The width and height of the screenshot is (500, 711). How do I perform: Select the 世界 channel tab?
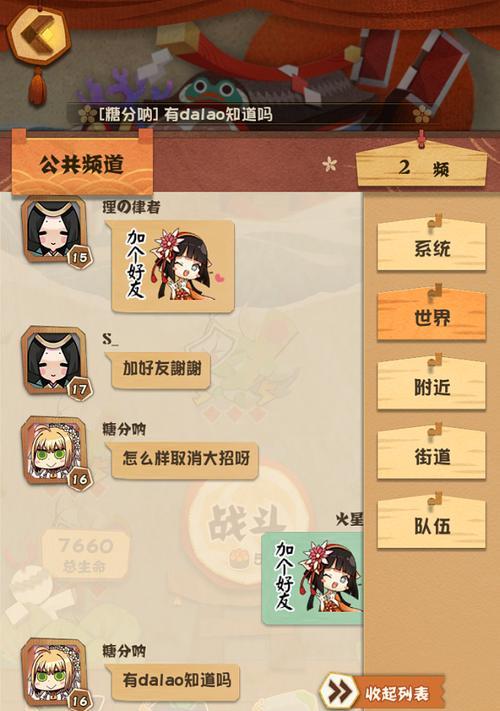point(432,316)
